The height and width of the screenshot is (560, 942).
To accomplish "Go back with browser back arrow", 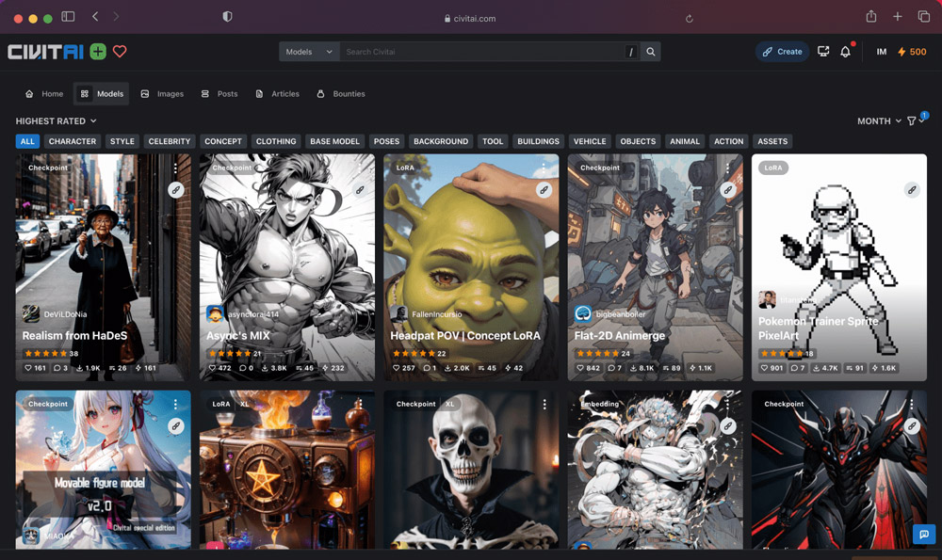I will (95, 17).
